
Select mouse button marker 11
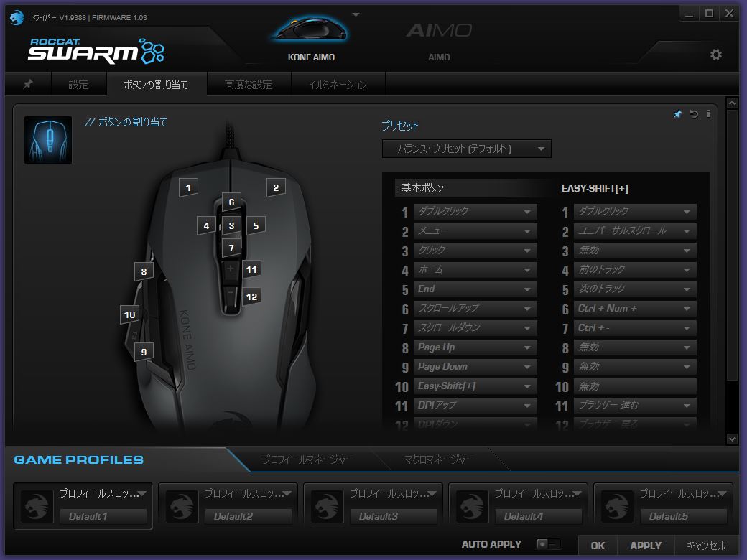tap(251, 269)
